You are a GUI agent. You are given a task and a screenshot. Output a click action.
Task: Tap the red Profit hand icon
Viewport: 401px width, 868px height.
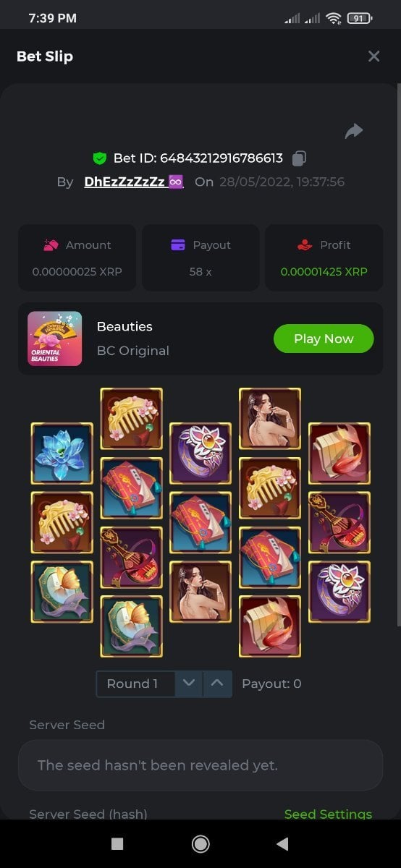(x=305, y=245)
